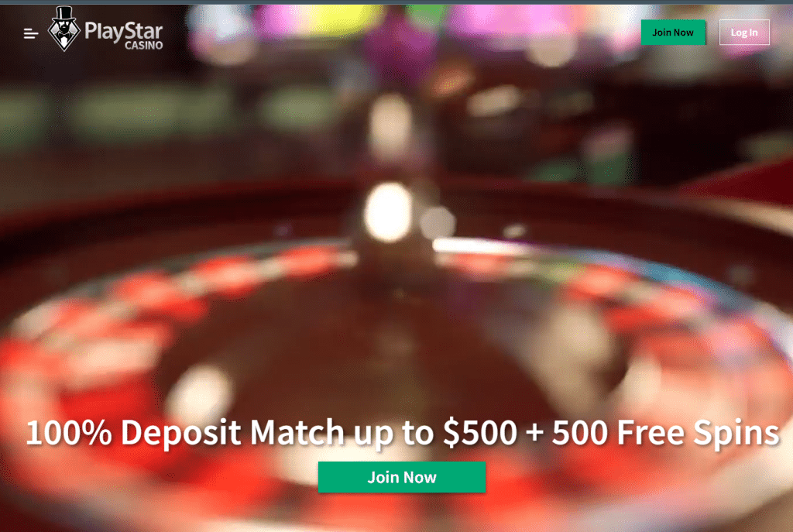The image size is (793, 532).
Task: Click the PlayStar Casino wordmark
Action: (x=123, y=35)
